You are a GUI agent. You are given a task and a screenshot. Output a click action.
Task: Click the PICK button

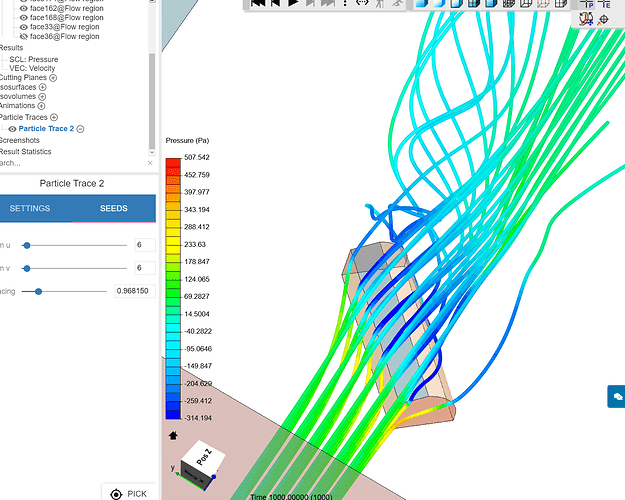(130, 493)
